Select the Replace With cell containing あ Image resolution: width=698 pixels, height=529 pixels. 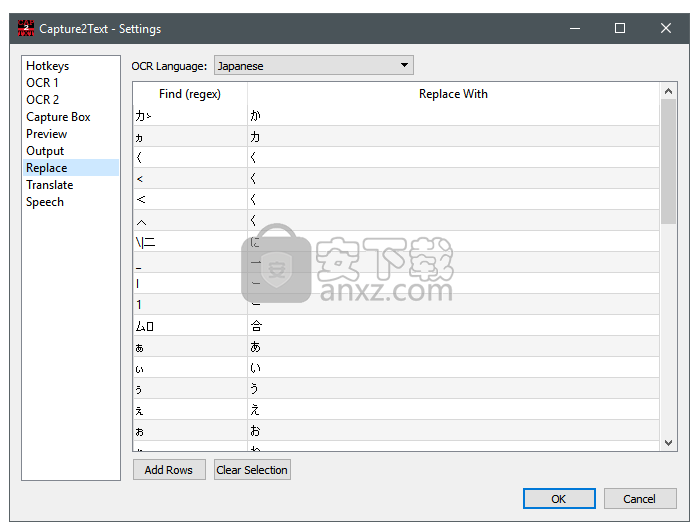coord(453,346)
